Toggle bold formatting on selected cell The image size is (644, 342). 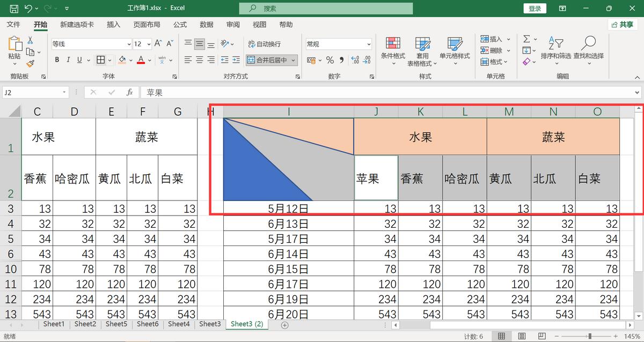[x=57, y=60]
